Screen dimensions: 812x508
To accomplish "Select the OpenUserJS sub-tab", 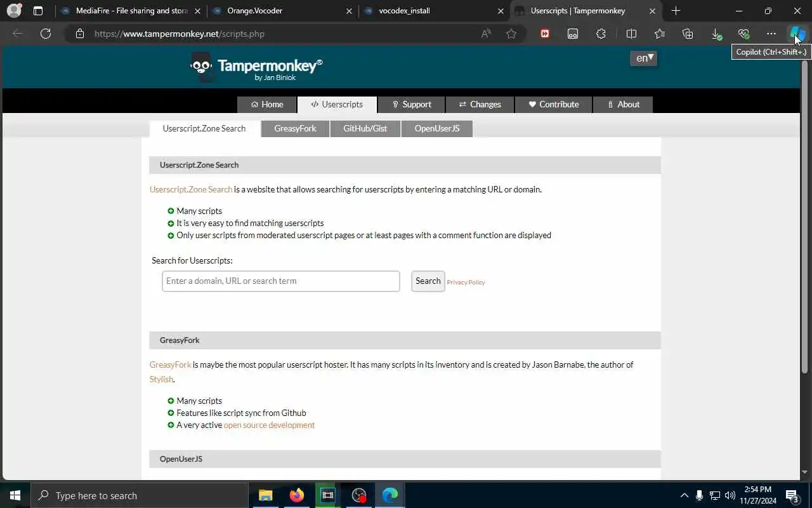I will click(436, 128).
